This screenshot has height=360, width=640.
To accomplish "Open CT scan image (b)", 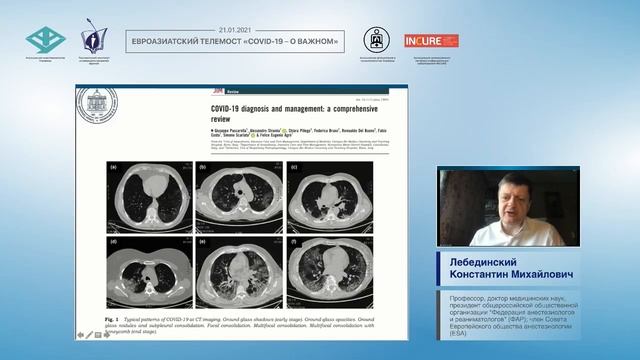I will (x=239, y=197).
